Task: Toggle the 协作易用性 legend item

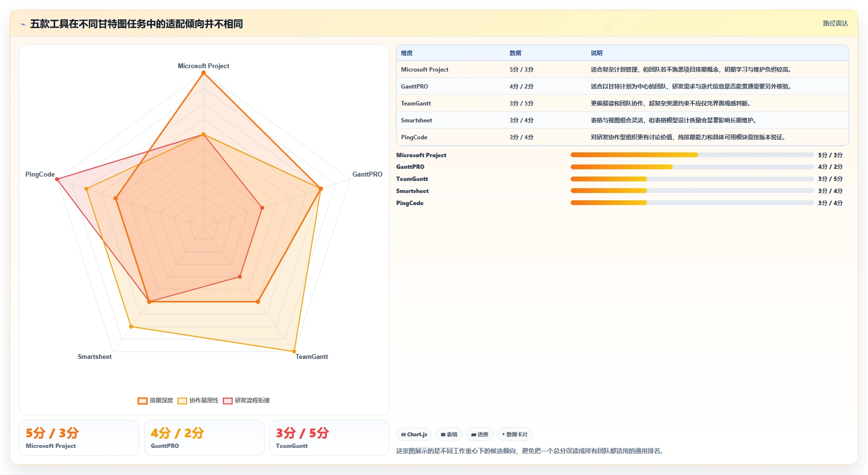Action: (x=198, y=401)
